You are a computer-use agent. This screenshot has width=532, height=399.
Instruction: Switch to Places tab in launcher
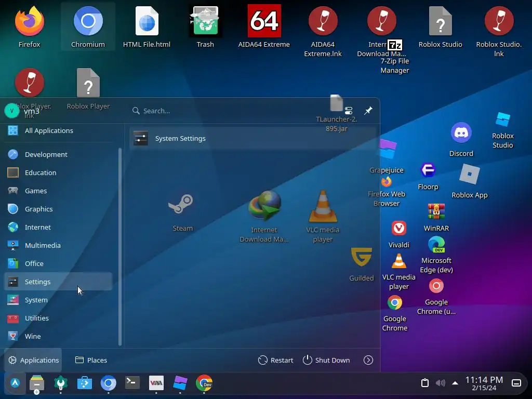click(x=91, y=360)
